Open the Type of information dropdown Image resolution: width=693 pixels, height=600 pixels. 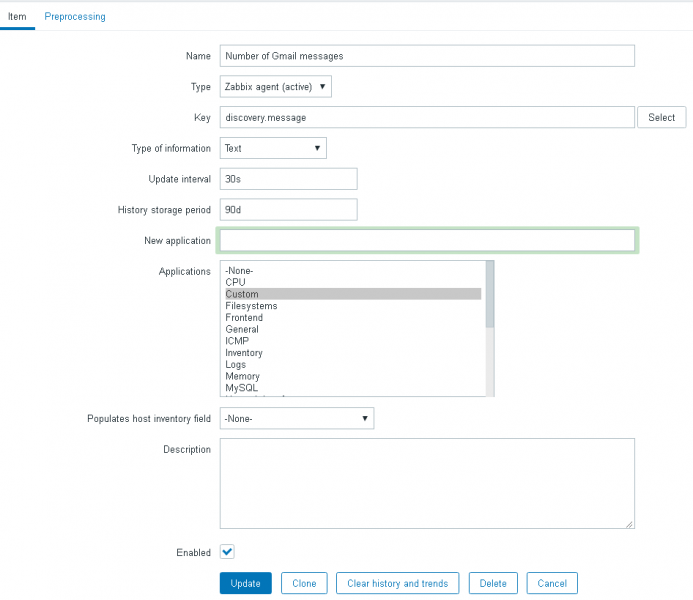[273, 148]
